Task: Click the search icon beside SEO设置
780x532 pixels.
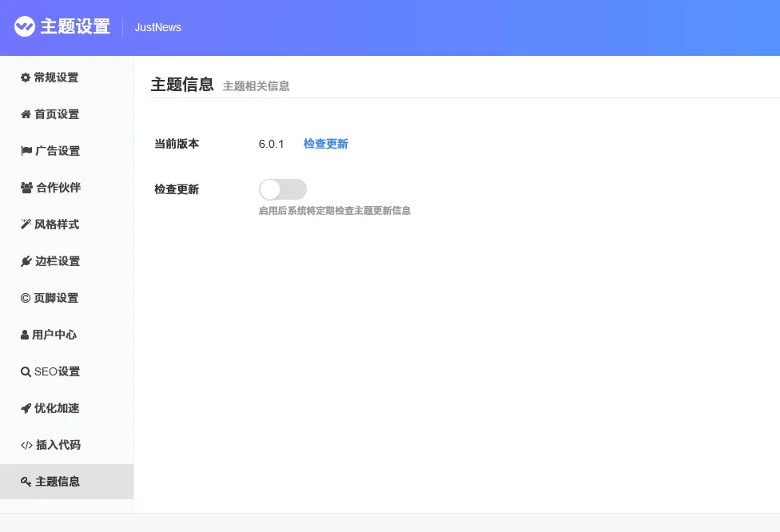Action: click(26, 371)
